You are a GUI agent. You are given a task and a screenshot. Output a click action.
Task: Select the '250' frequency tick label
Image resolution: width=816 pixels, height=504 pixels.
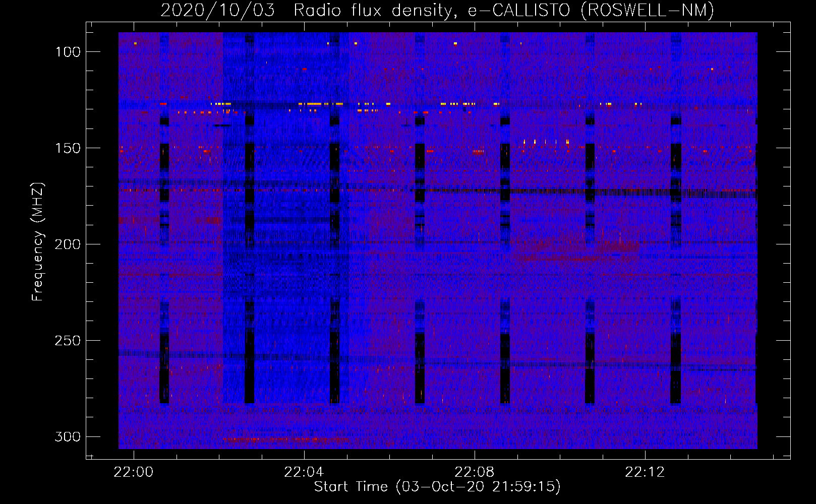tap(68, 341)
